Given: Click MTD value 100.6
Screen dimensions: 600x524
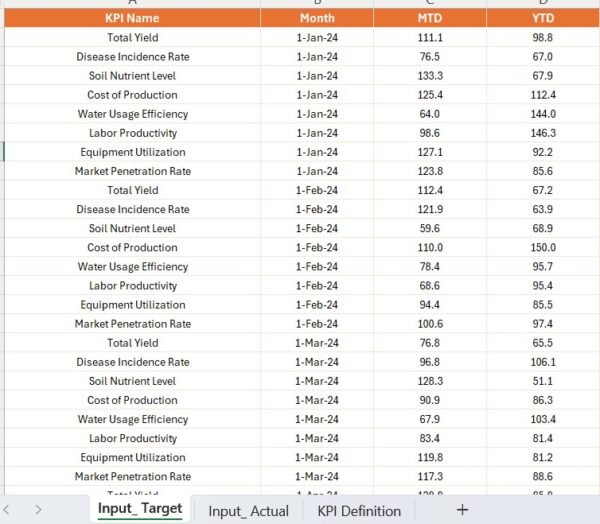Looking at the screenshot, I should click(430, 324).
